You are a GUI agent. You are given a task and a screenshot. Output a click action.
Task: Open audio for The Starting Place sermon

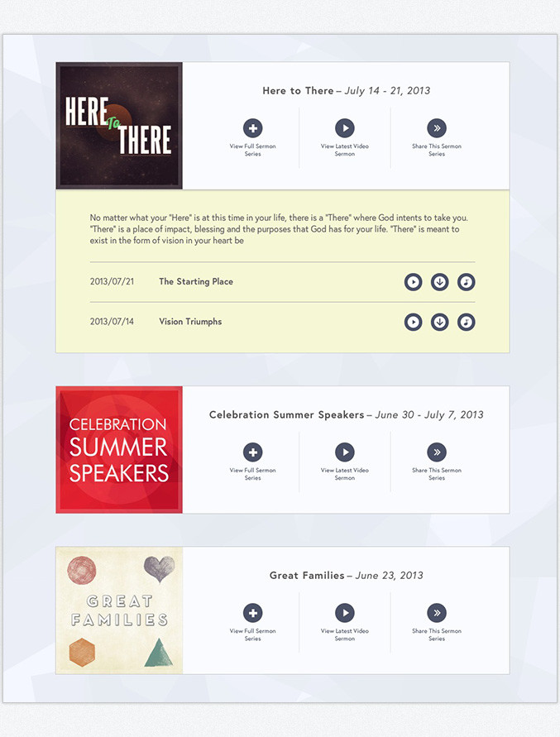pos(466,282)
